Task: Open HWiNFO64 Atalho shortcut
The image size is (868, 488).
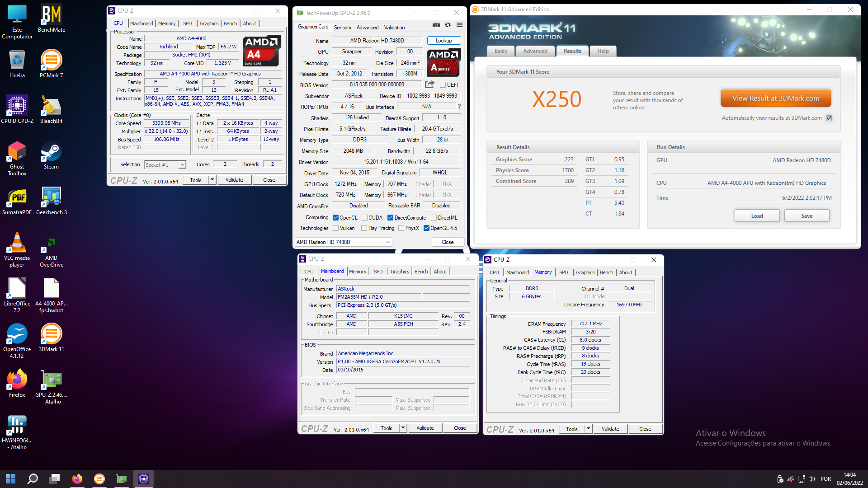Action: 17,432
